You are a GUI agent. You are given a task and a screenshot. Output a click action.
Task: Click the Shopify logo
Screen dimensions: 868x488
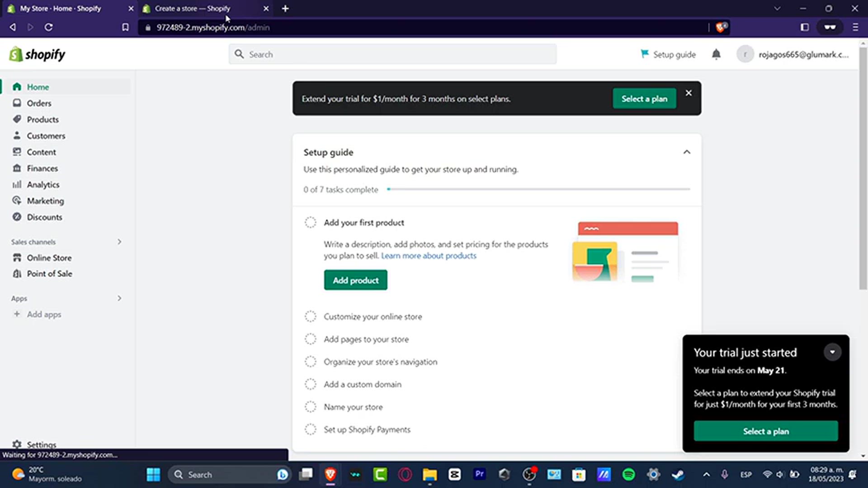37,54
